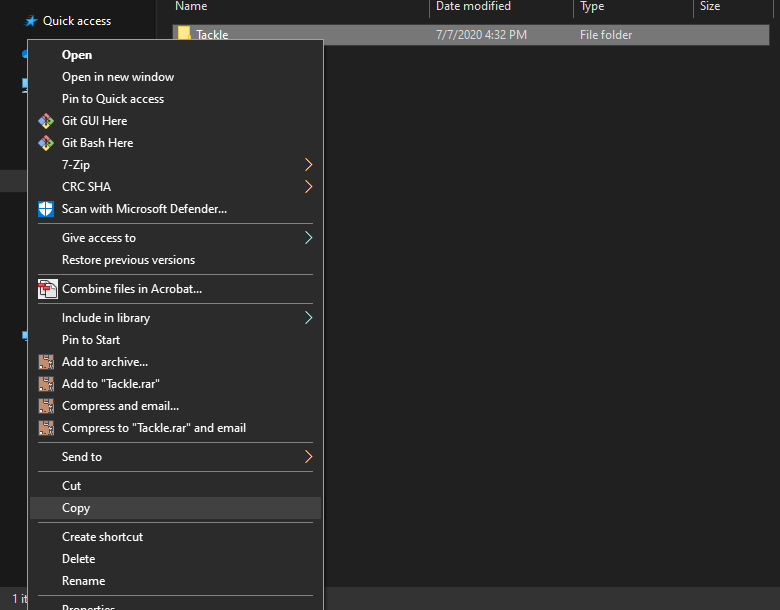Click the Quick access star icon
Screen dimensions: 780x610
[x=31, y=21]
